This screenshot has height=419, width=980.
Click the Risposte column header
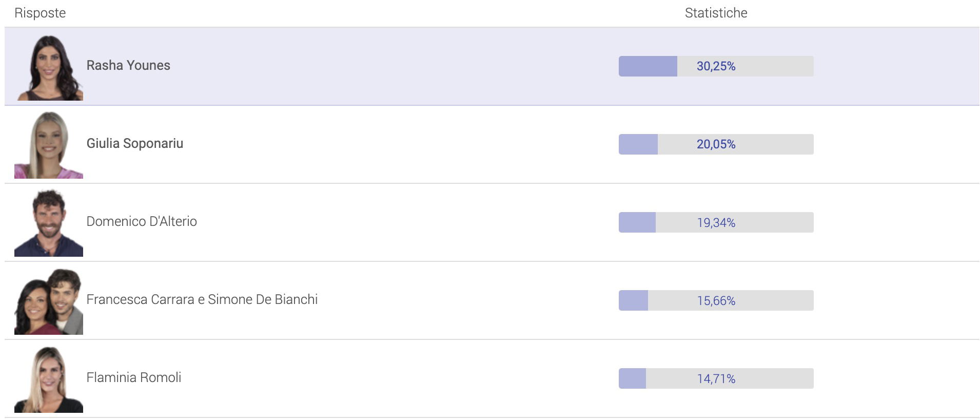(x=40, y=13)
